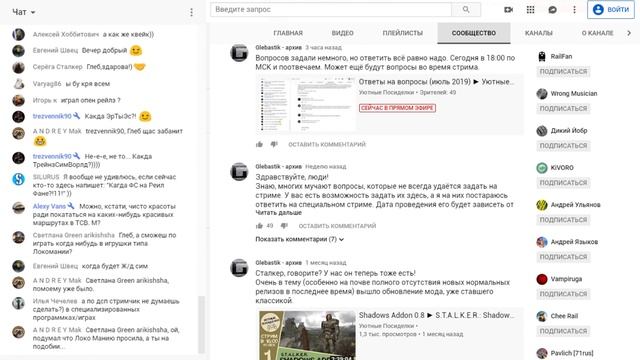Switch to the О канале tab
Image resolution: width=640 pixels, height=360 pixels.
[598, 33]
